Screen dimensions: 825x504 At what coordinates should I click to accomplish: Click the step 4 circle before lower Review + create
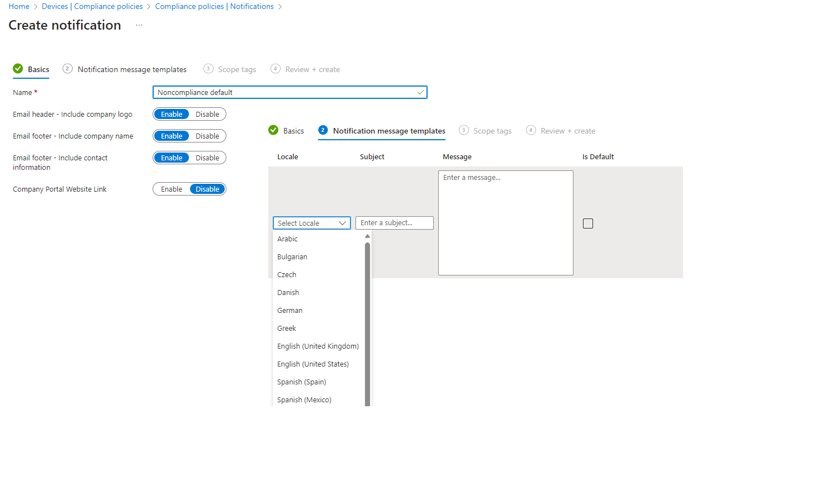pyautogui.click(x=531, y=130)
